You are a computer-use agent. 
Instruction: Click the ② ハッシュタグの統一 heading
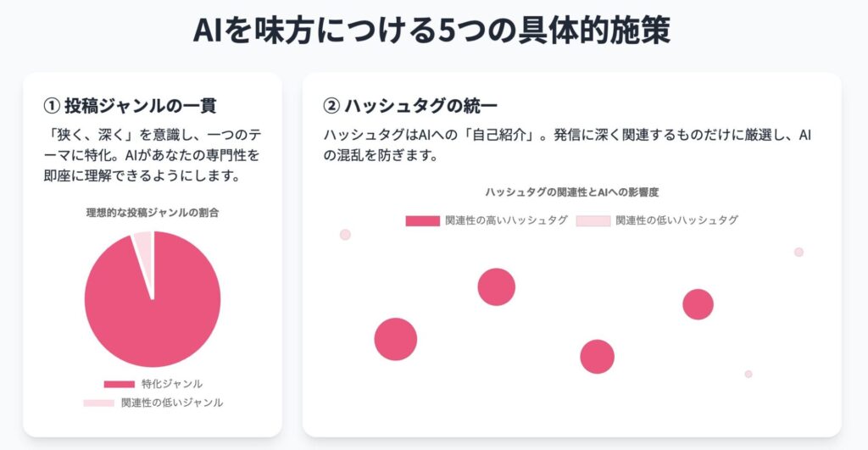pyautogui.click(x=409, y=105)
